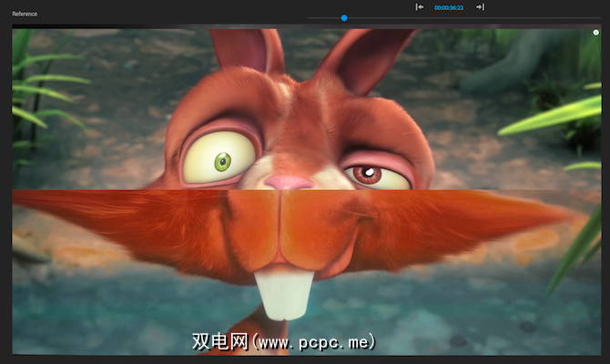Screen dimensions: 610x364
Task: Click the scrubber track left of the handle
Action: (323, 17)
